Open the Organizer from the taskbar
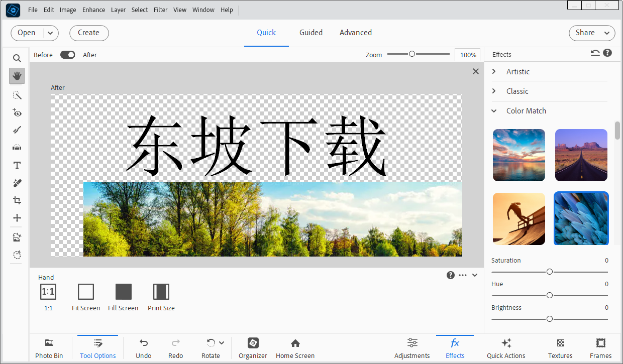Screen dimensions: 623x364 click(252, 347)
